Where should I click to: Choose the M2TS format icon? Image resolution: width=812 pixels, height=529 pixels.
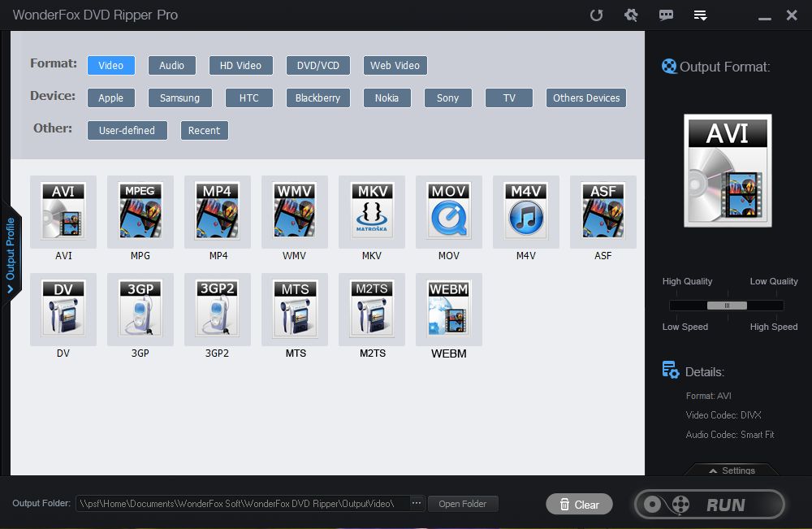click(x=372, y=310)
